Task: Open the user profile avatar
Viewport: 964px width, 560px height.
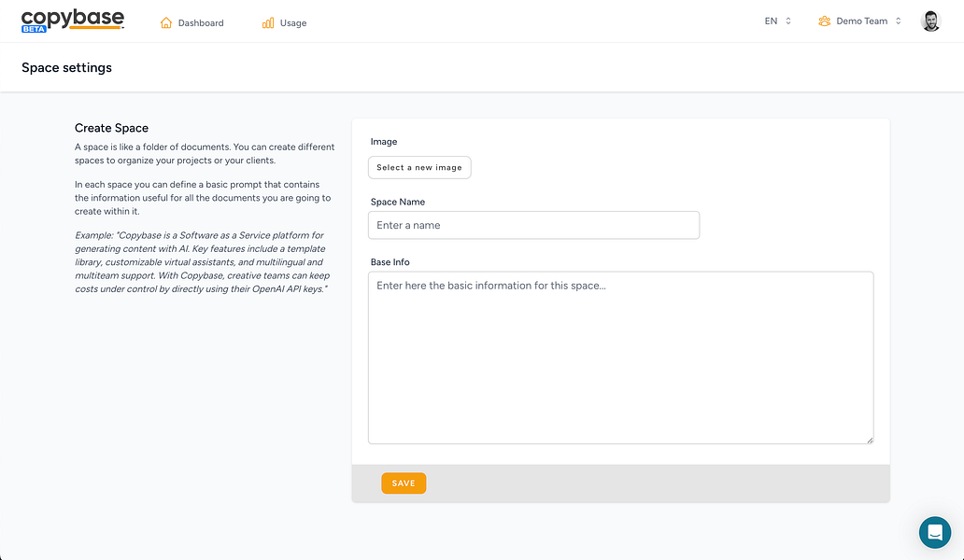Action: click(930, 21)
